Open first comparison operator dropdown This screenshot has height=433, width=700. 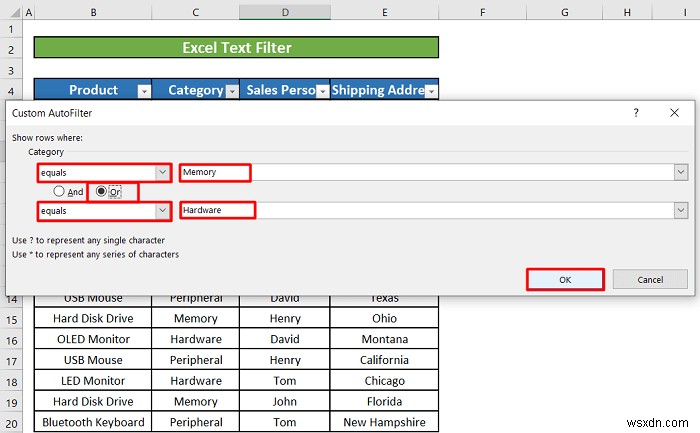pyautogui.click(x=162, y=172)
